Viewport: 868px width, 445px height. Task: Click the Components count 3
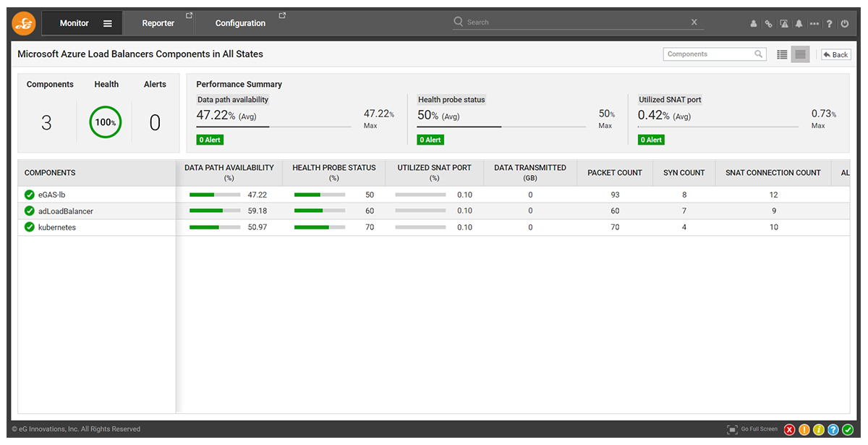pyautogui.click(x=46, y=123)
